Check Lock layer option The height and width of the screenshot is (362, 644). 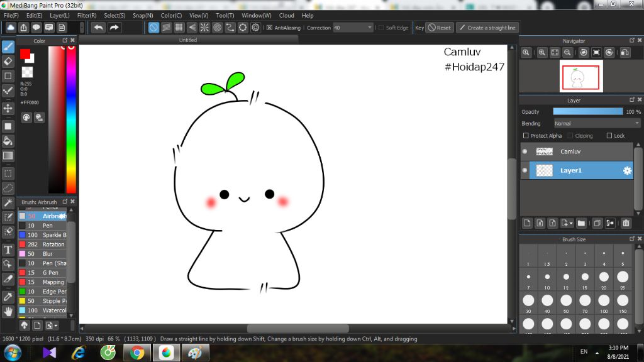point(609,136)
